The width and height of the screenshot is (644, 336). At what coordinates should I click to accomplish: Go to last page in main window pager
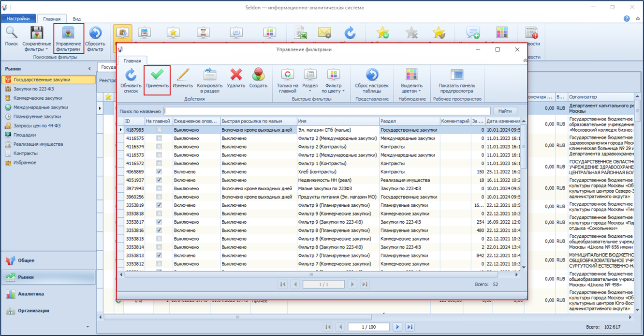(410, 327)
